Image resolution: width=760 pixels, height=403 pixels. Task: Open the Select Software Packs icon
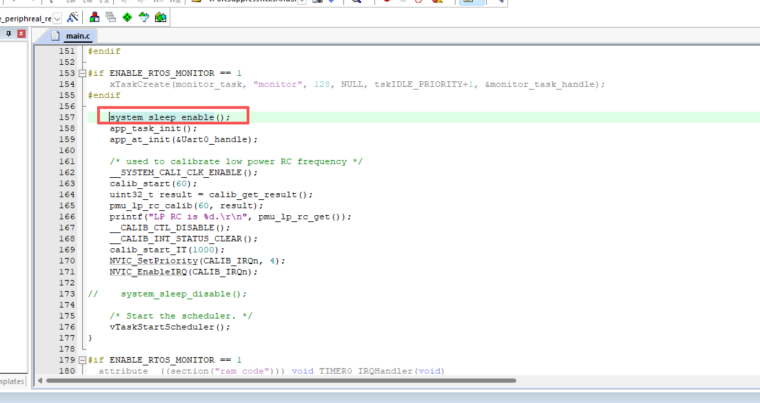(144, 18)
